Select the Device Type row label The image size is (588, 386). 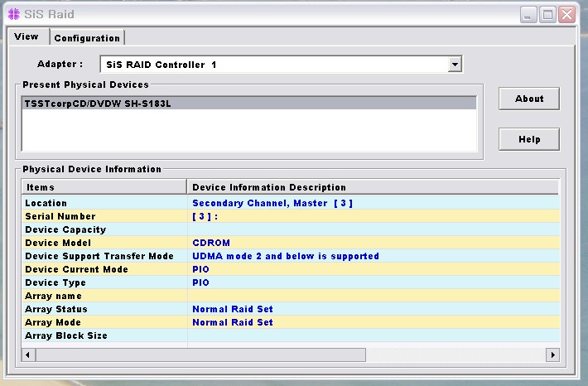click(55, 282)
